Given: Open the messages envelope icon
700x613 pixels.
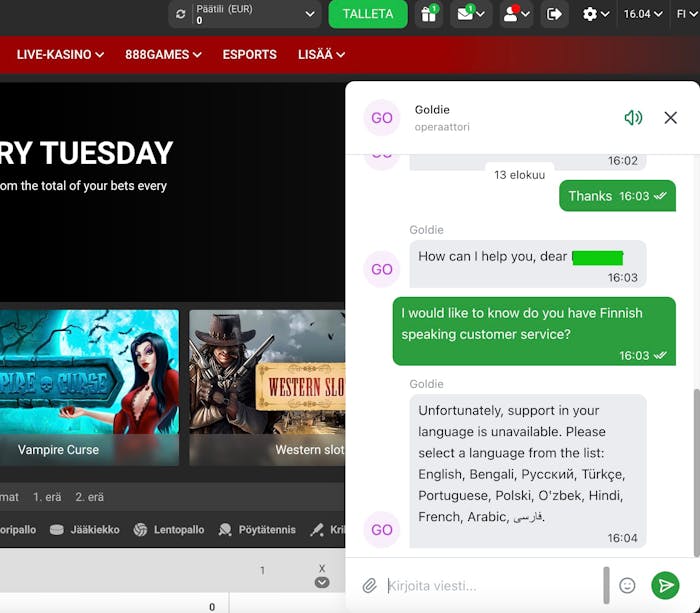Looking at the screenshot, I should [470, 14].
